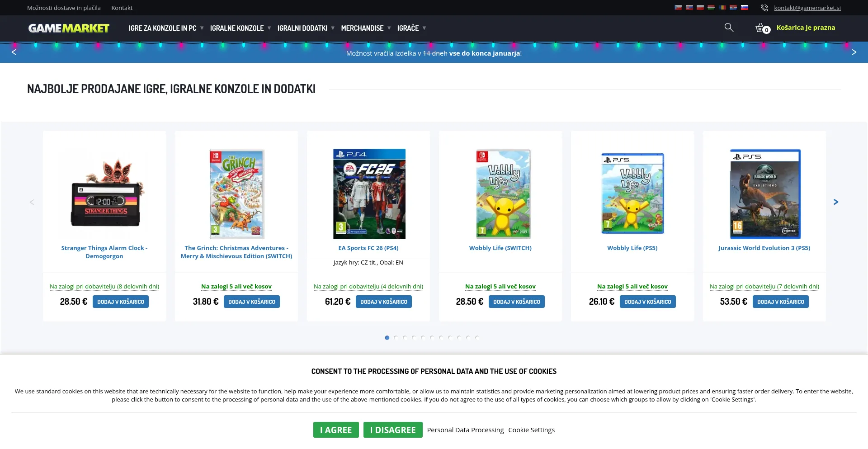The width and height of the screenshot is (868, 449).
Task: Open Personal Data Processing link
Action: [x=465, y=430]
